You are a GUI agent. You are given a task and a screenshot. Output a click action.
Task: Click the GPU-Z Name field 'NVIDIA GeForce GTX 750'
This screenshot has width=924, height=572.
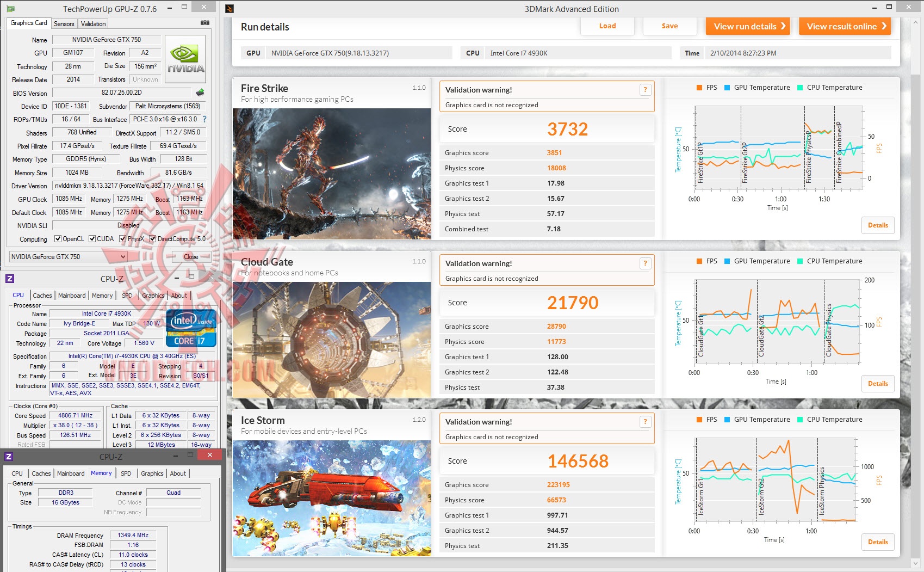click(106, 40)
